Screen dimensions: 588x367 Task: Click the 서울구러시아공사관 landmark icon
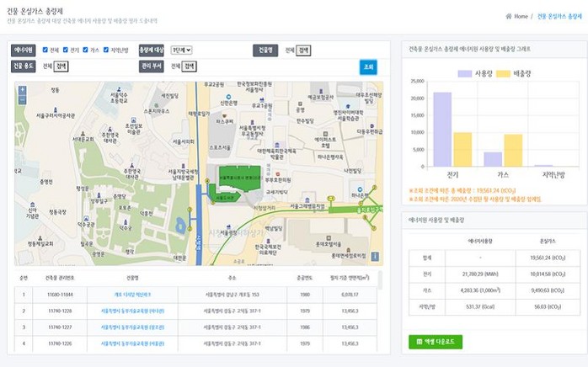(x=56, y=109)
